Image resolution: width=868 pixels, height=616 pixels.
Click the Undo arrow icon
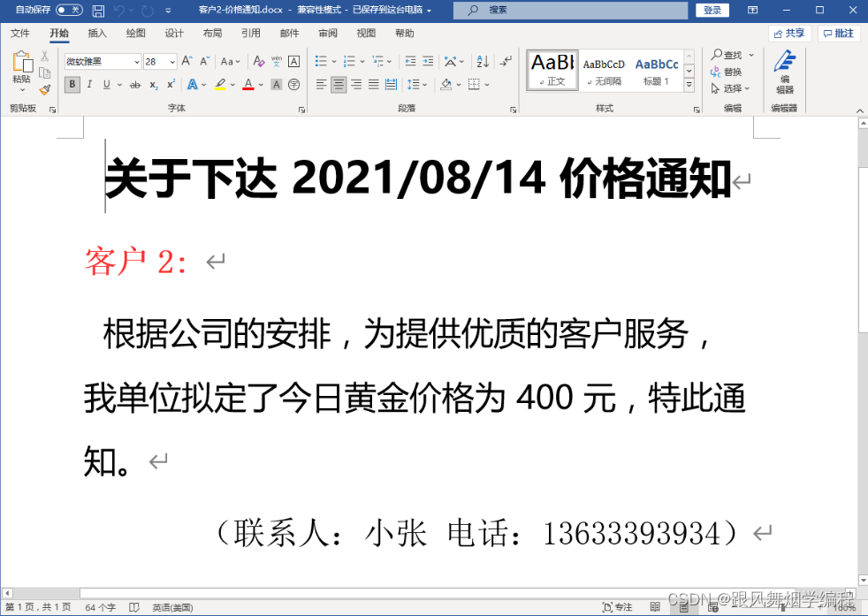119,10
